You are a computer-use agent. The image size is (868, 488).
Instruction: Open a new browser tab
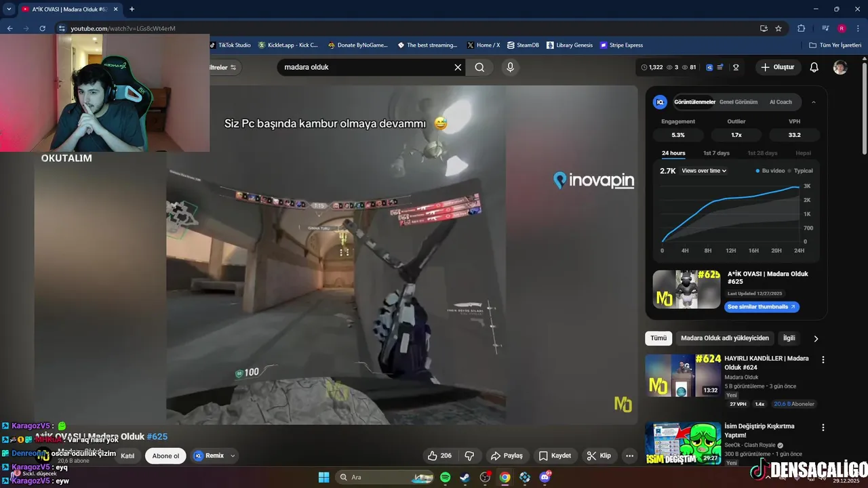pyautogui.click(x=132, y=9)
